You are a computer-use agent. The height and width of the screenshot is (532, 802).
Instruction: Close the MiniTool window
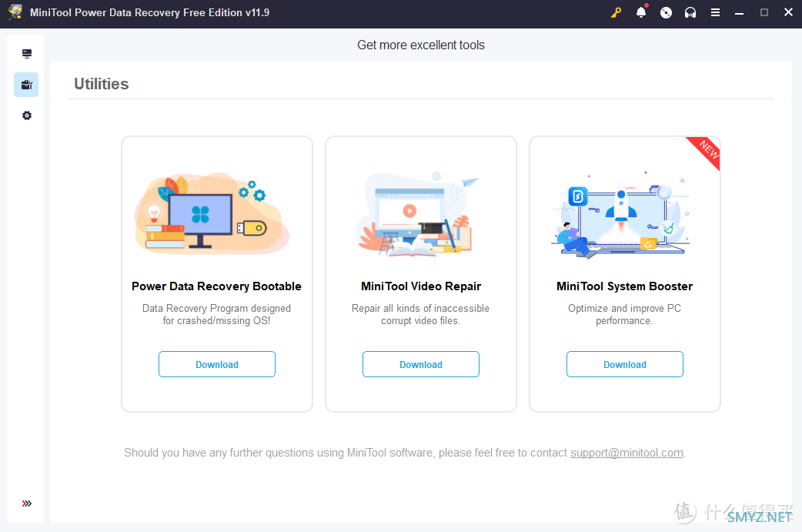click(x=789, y=12)
